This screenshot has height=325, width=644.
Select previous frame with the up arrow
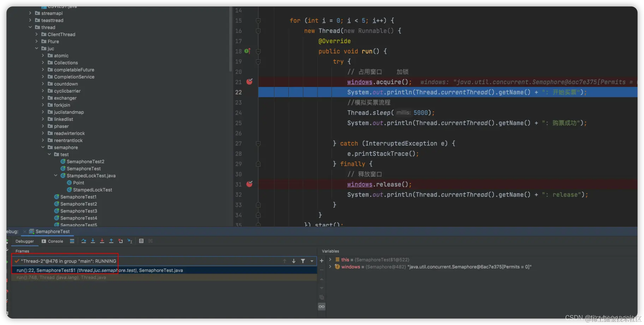pos(285,261)
